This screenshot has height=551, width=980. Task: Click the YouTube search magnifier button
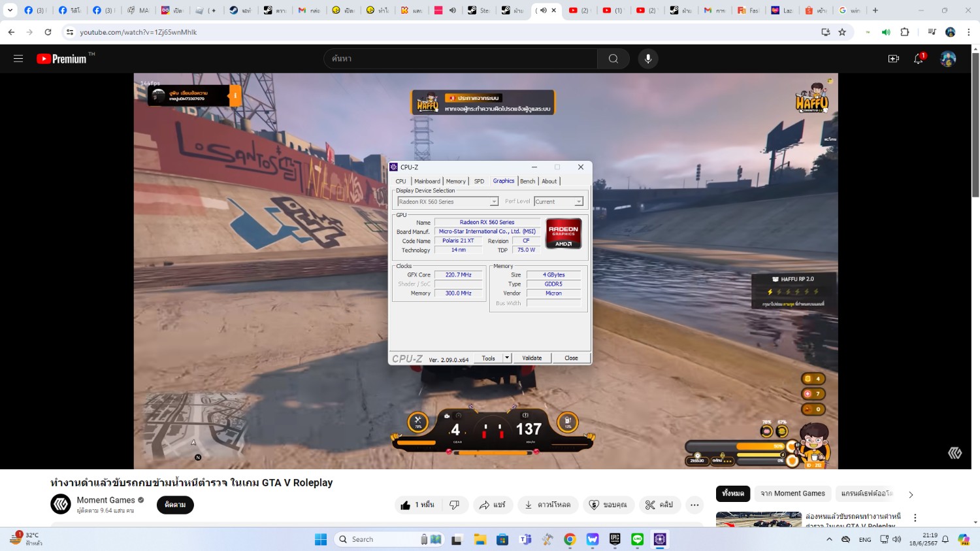tap(613, 59)
